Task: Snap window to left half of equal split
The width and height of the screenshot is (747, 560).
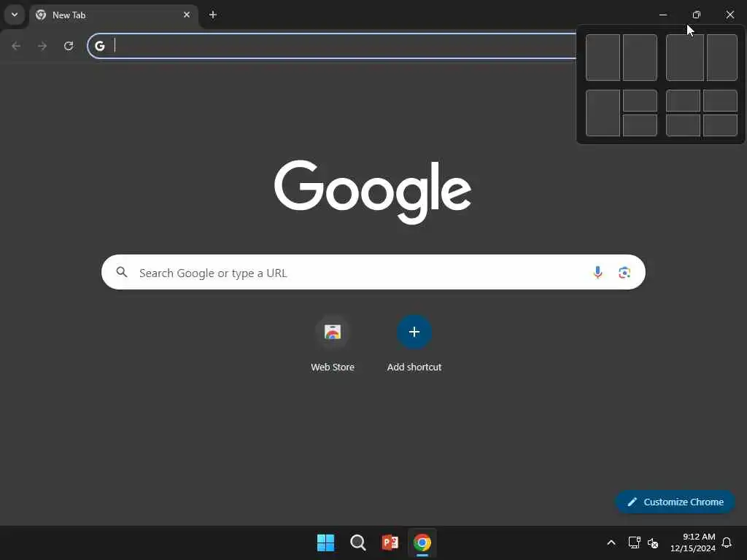Action: point(603,57)
